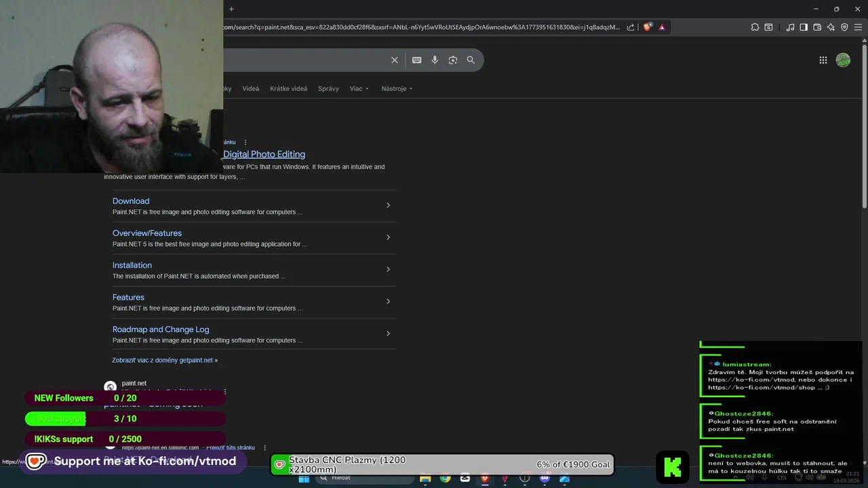Start voice search with the microphone
The width and height of the screenshot is (868, 488).
(x=435, y=60)
